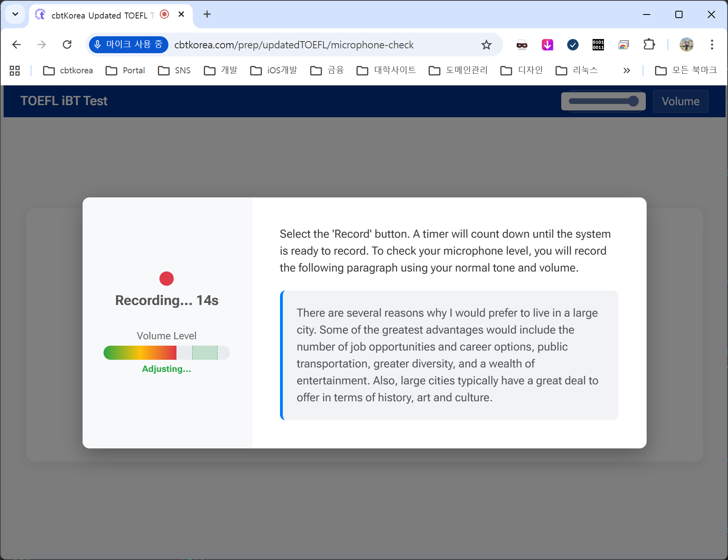Click the masked face extension icon
Viewport: 728px width, 560px height.
pos(522,45)
